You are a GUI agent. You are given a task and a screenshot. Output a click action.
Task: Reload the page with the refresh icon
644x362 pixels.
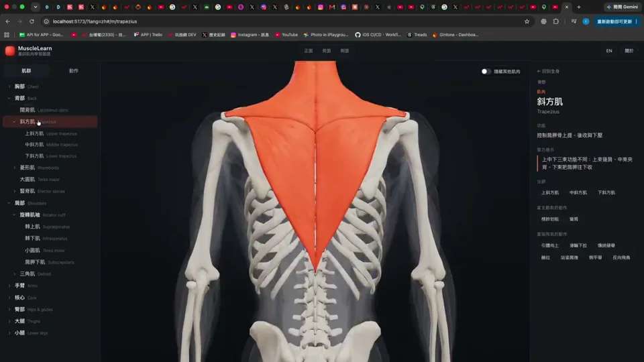pos(32,21)
